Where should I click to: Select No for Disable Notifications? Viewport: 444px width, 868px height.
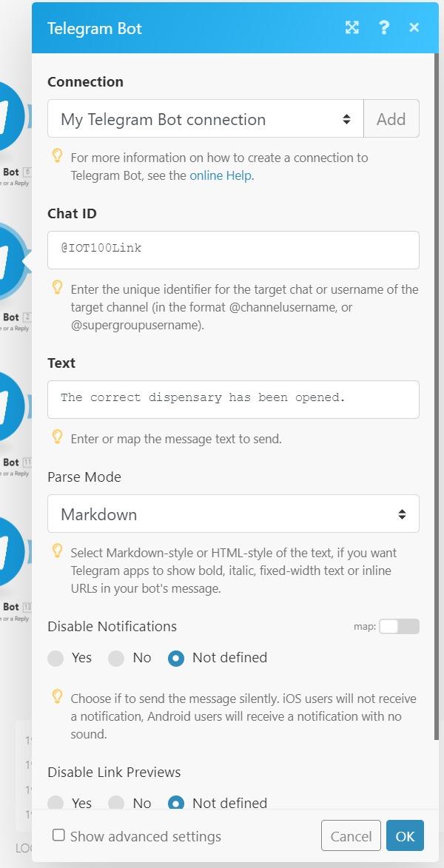tap(116, 658)
